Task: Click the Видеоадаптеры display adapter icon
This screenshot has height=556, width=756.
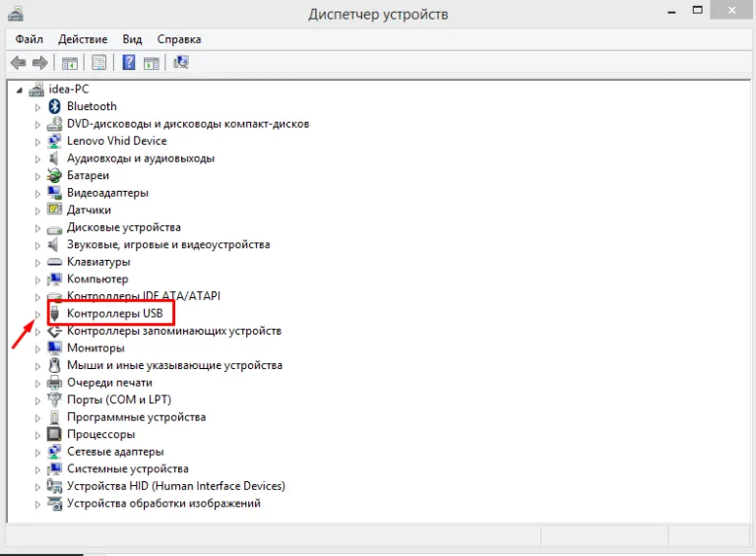Action: click(54, 193)
